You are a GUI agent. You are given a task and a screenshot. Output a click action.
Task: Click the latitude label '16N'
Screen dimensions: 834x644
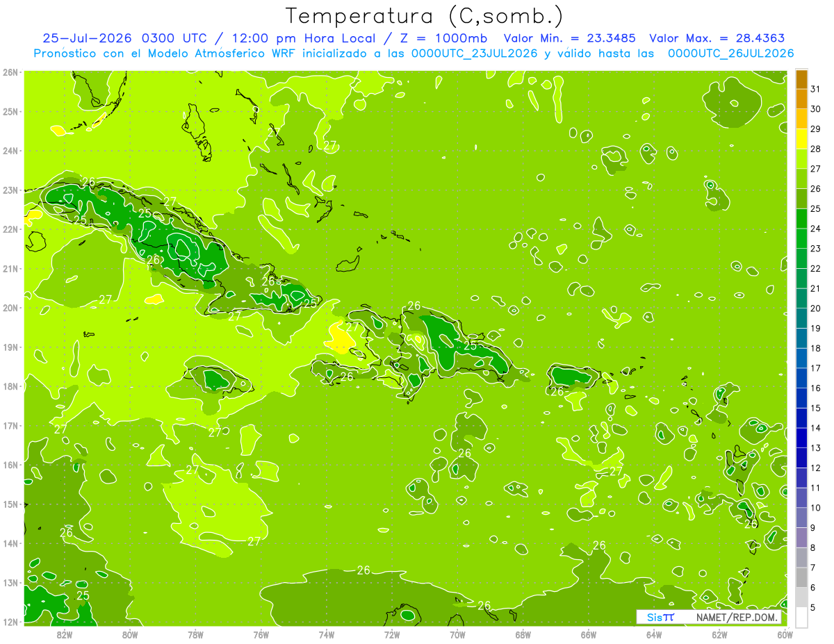[x=10, y=465]
